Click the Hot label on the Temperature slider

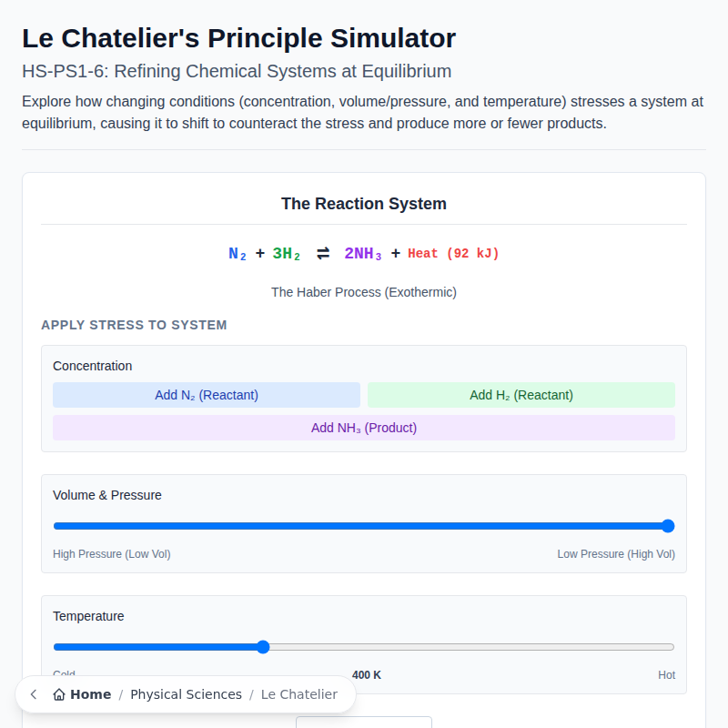(x=667, y=674)
